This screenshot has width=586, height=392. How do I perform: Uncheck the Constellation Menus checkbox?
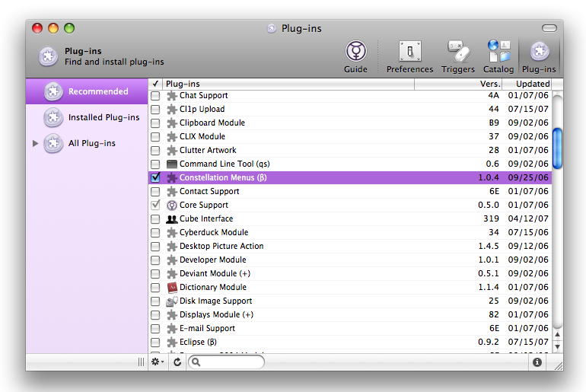click(x=155, y=177)
